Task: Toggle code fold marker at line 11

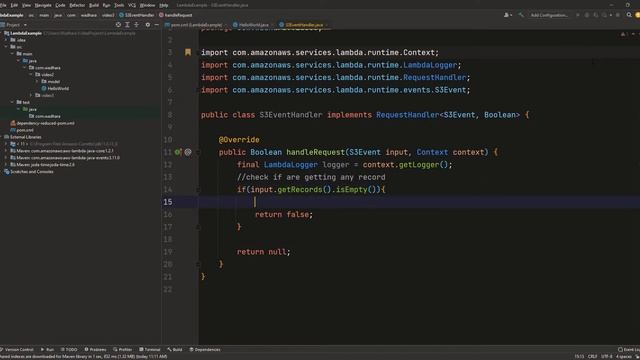Action: (x=198, y=152)
